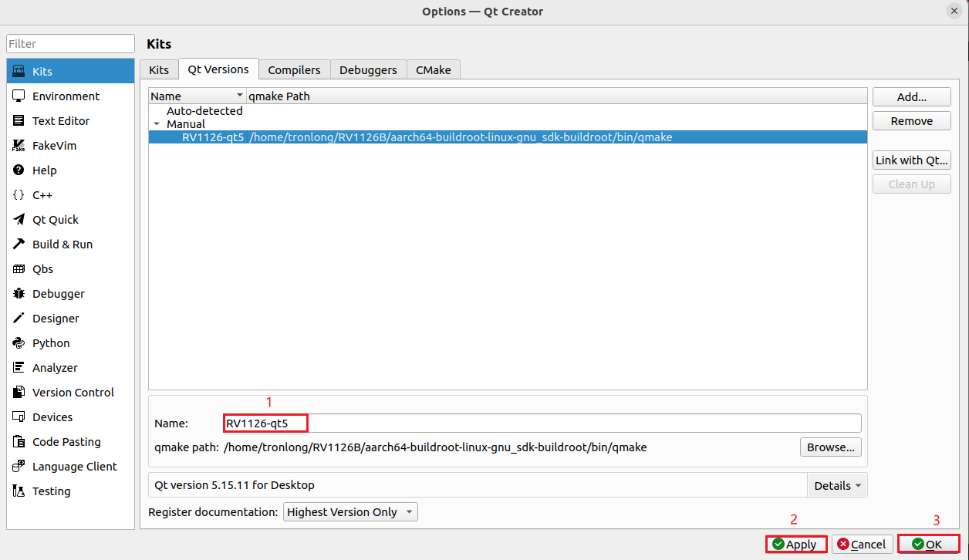Apply the Qt version settings
Viewport: 969px width, 560px height.
[796, 545]
